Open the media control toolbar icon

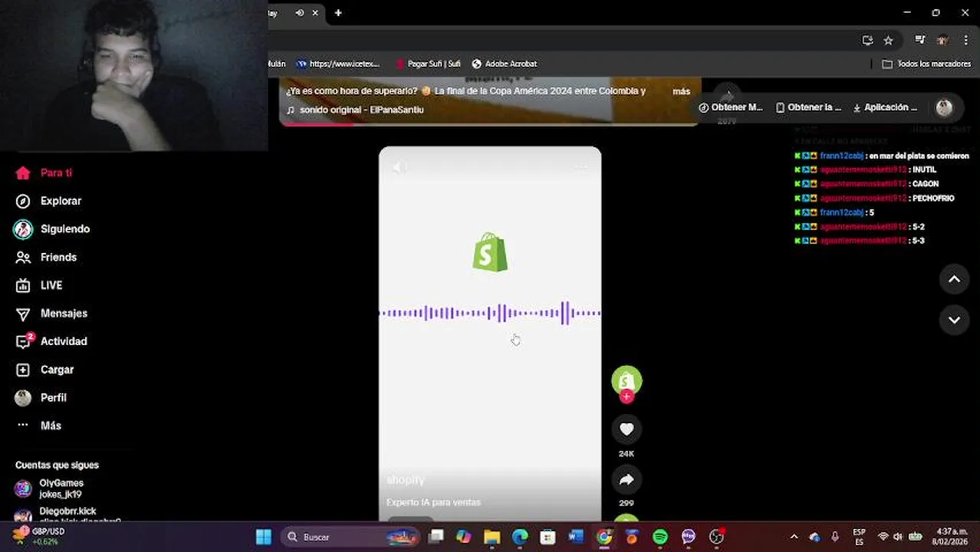pos(920,40)
